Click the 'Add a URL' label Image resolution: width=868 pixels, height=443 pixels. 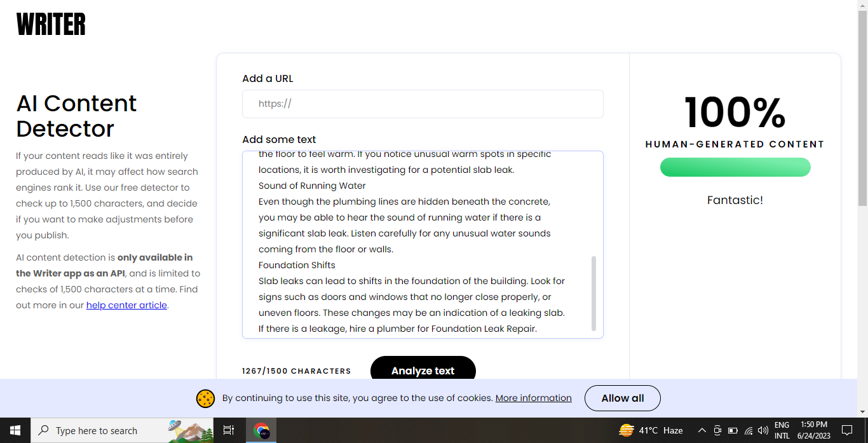(268, 79)
